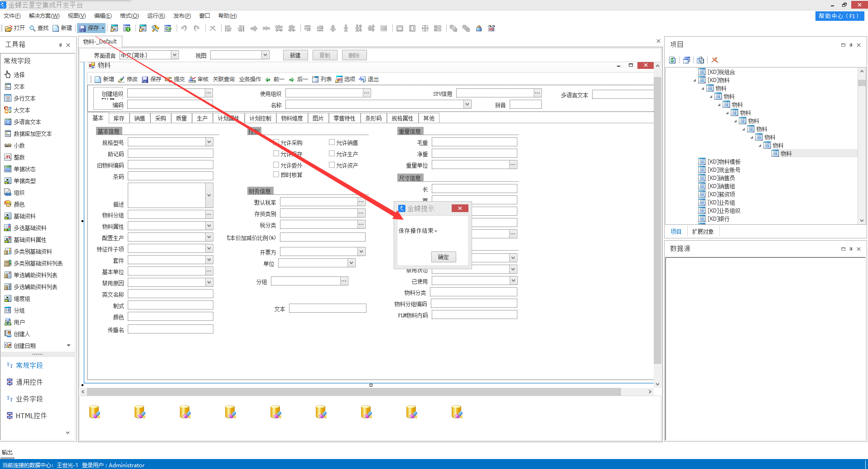Click the refresh icon in the 项目 panel
868x469 pixels.
coord(672,60)
